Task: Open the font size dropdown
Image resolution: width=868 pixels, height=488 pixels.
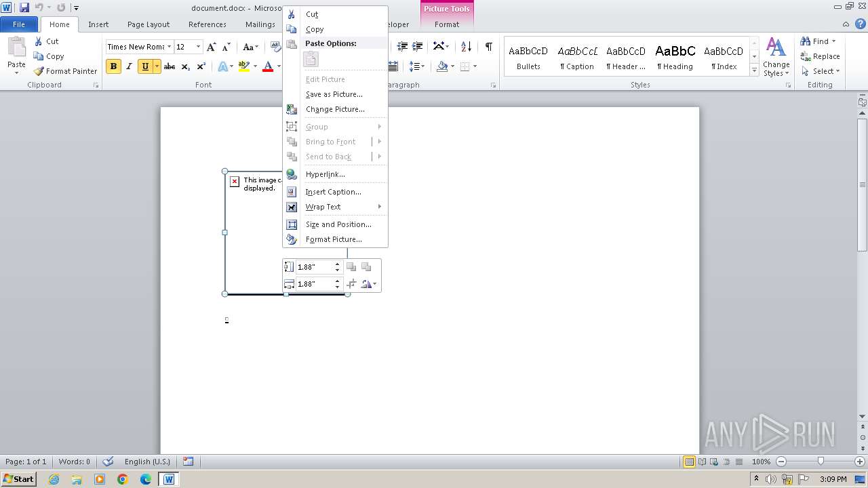Action: [x=198, y=47]
